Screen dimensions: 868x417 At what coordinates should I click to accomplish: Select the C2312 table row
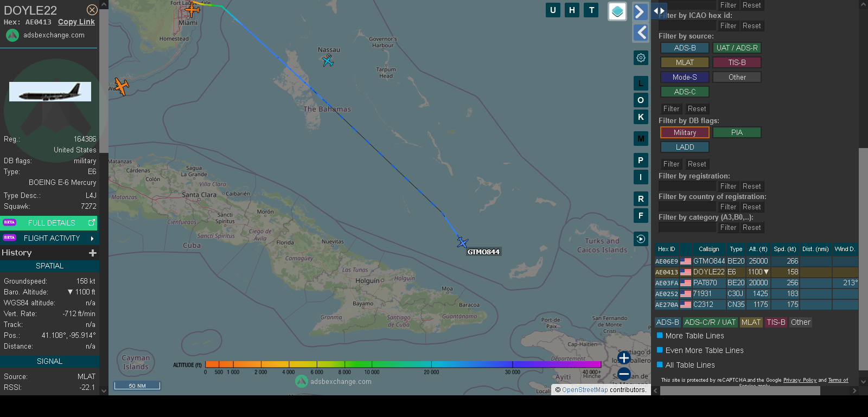click(756, 304)
